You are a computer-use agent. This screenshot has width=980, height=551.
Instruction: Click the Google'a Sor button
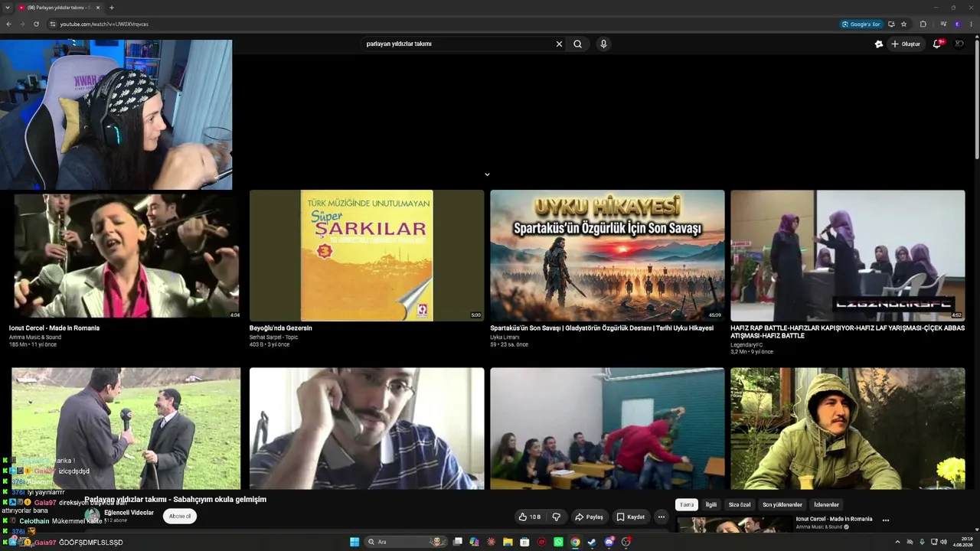click(861, 24)
